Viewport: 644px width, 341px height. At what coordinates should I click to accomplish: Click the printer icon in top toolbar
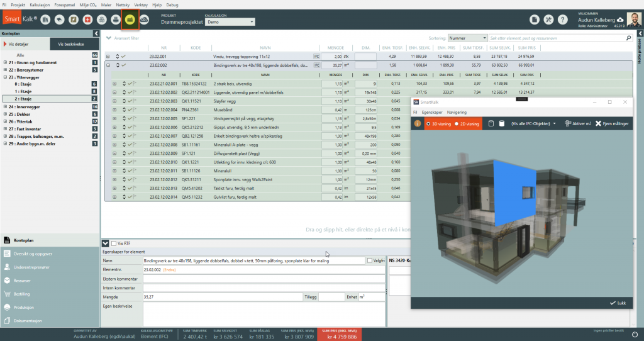click(116, 20)
